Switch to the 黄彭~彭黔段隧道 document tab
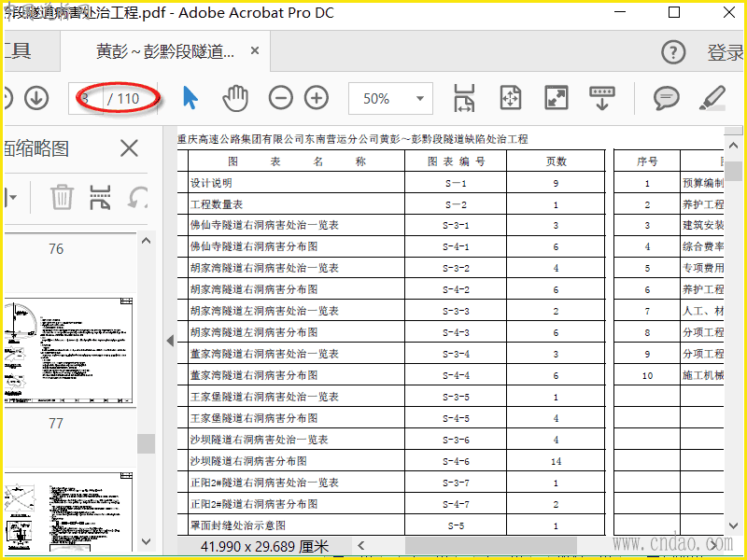The image size is (747, 560). click(165, 51)
